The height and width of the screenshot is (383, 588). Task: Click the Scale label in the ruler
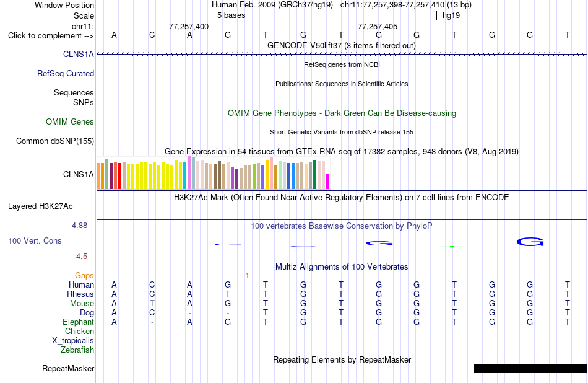84,15
